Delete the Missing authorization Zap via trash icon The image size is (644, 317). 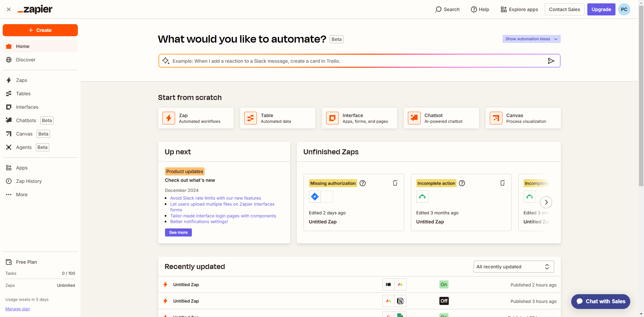click(395, 183)
